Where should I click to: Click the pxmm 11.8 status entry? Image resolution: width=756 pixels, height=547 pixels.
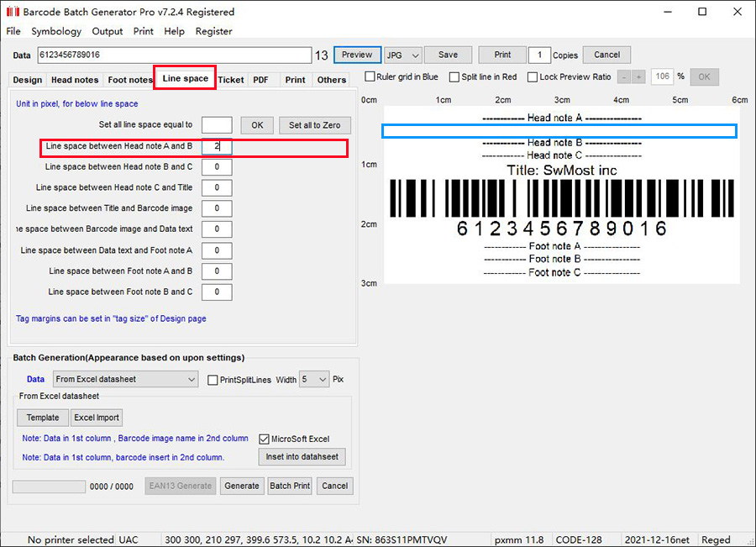pos(519,539)
